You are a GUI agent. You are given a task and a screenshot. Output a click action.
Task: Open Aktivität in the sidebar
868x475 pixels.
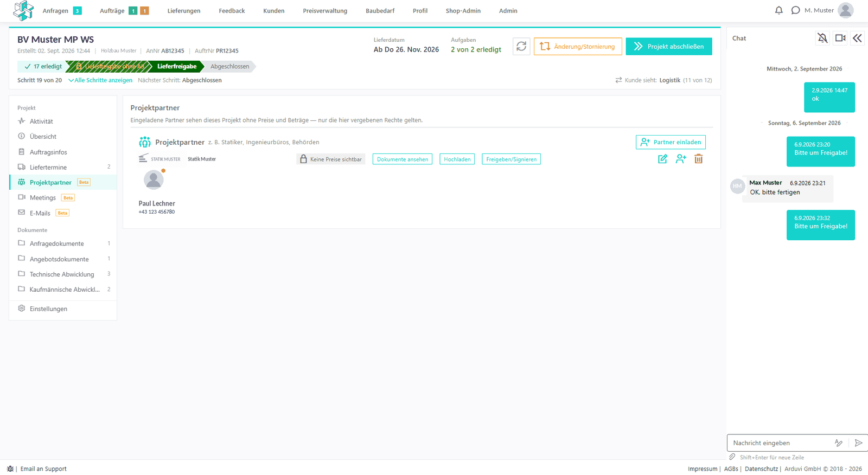[x=63, y=121]
